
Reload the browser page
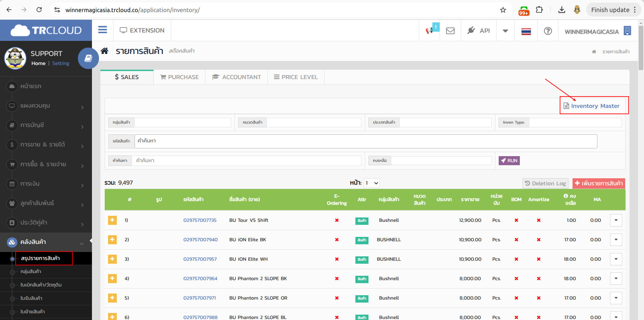(x=39, y=10)
